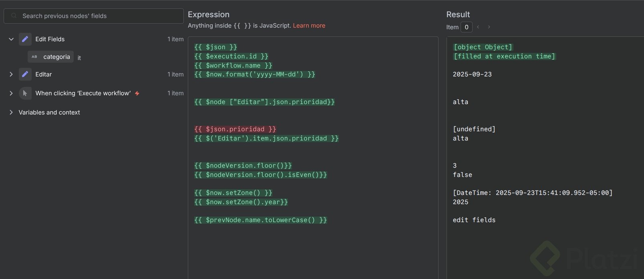Click the search magnifier icon

14,16
